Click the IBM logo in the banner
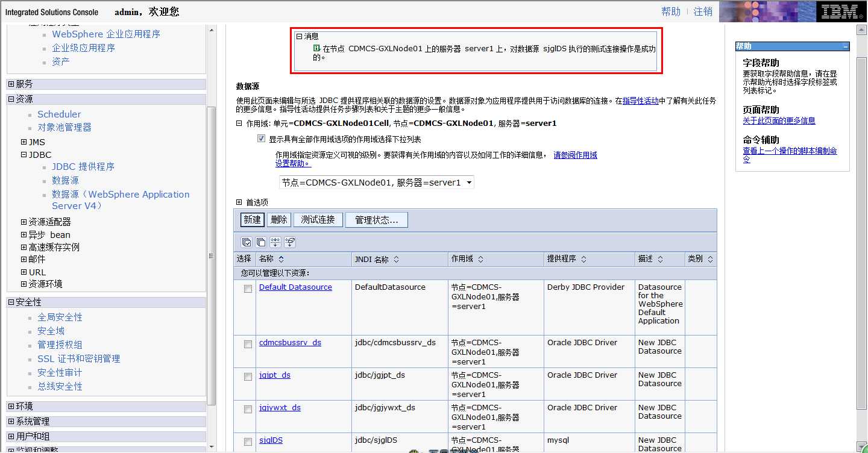Viewport: 868px width, 453px height. click(x=840, y=11)
